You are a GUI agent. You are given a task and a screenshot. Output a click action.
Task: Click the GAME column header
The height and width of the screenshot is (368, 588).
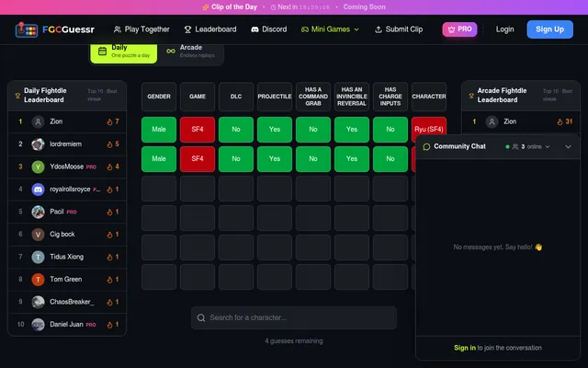click(198, 97)
